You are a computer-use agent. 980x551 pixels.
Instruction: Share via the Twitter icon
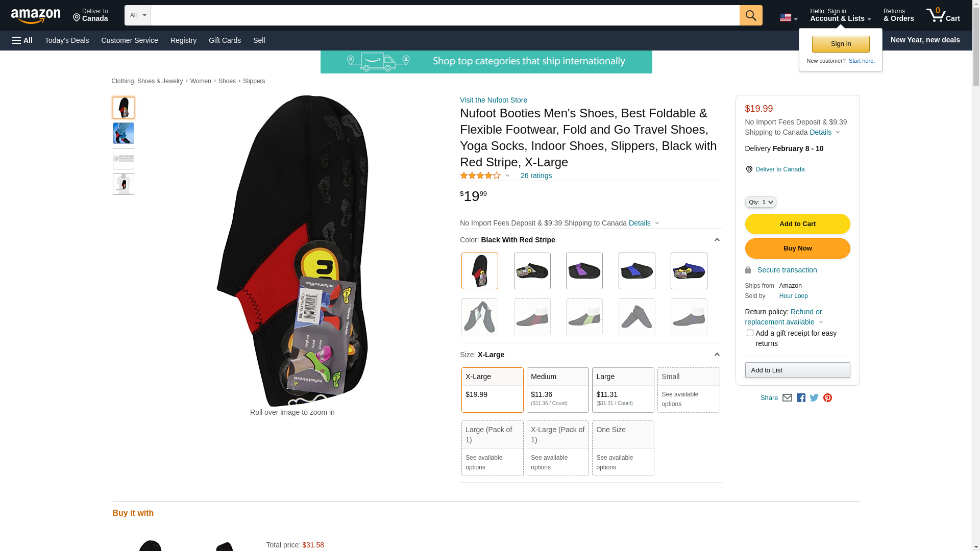click(814, 398)
